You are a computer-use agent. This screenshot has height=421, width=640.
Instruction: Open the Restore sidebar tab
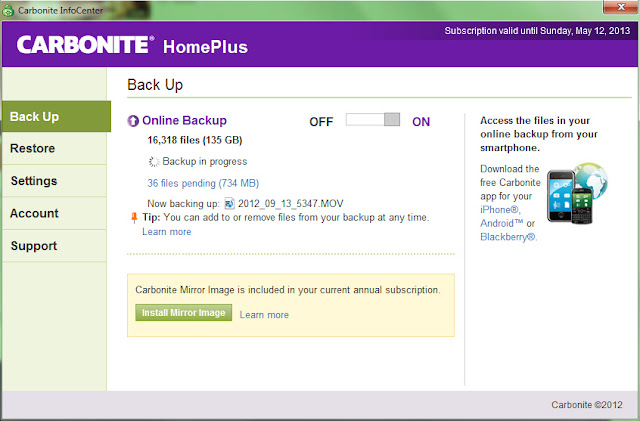(54, 148)
